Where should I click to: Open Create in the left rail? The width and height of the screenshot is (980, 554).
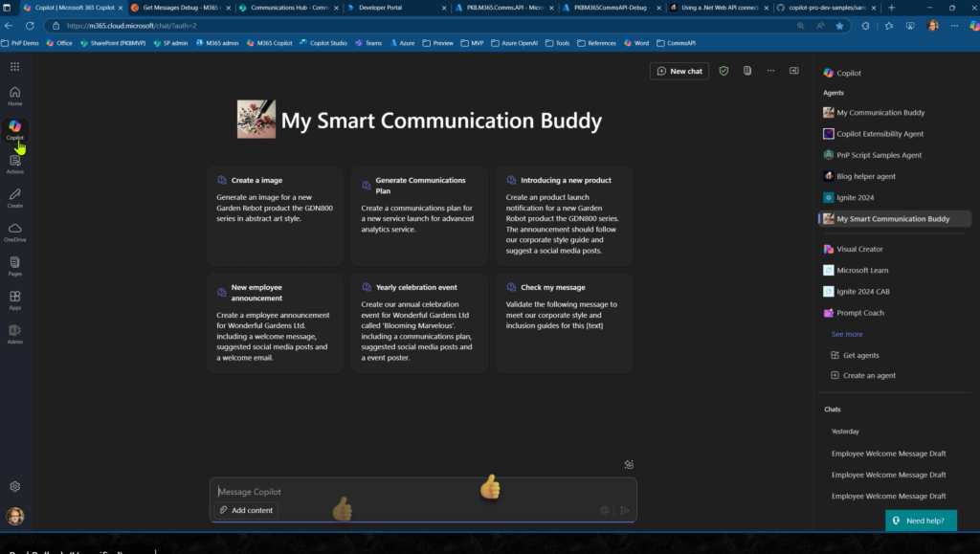tap(15, 198)
